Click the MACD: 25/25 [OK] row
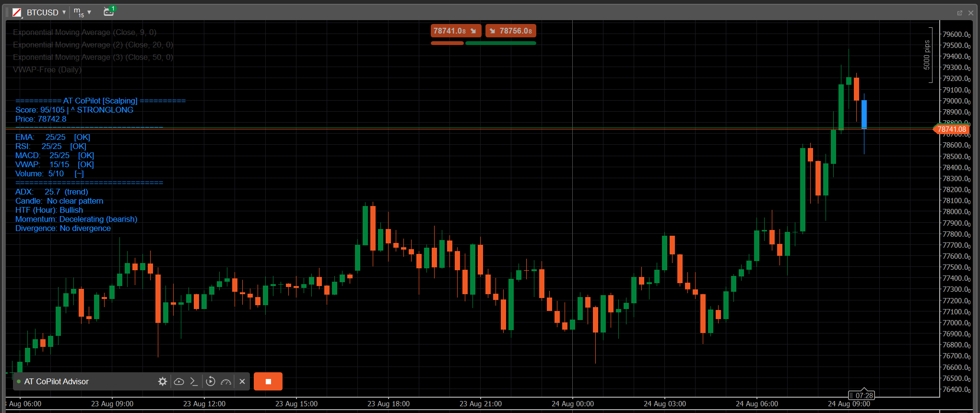 [55, 155]
